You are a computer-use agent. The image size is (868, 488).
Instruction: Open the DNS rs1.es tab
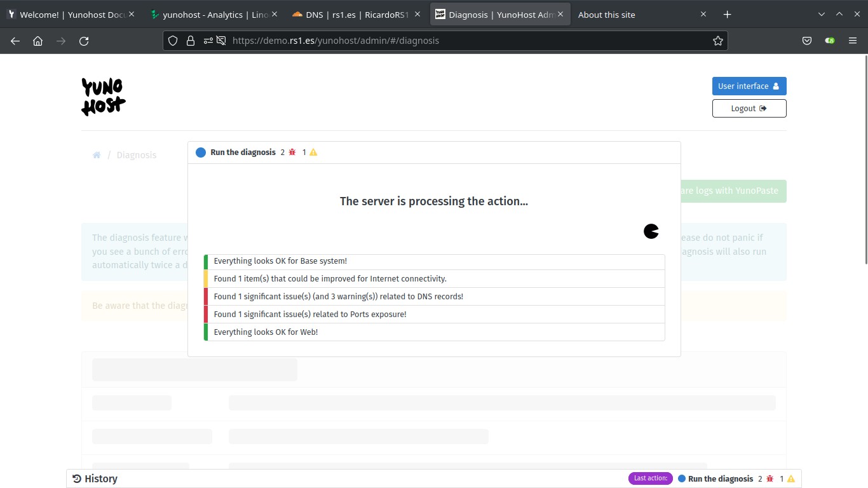click(x=356, y=15)
